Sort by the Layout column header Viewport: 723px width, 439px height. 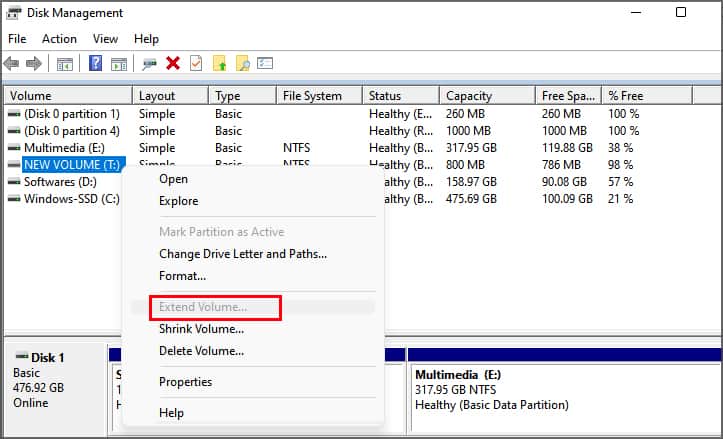tap(170, 96)
